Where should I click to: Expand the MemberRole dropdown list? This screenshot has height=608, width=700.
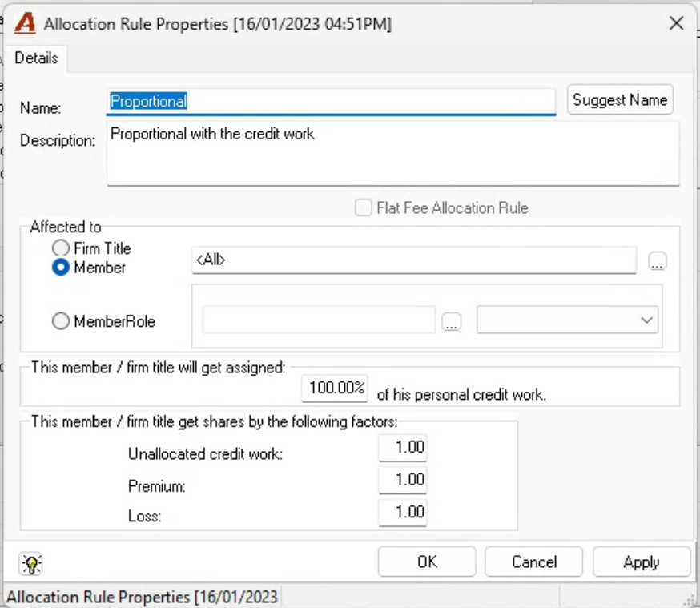coord(646,320)
